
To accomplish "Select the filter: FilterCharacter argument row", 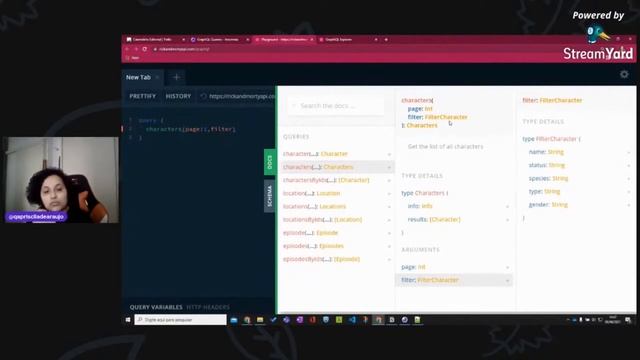I will (x=454, y=280).
